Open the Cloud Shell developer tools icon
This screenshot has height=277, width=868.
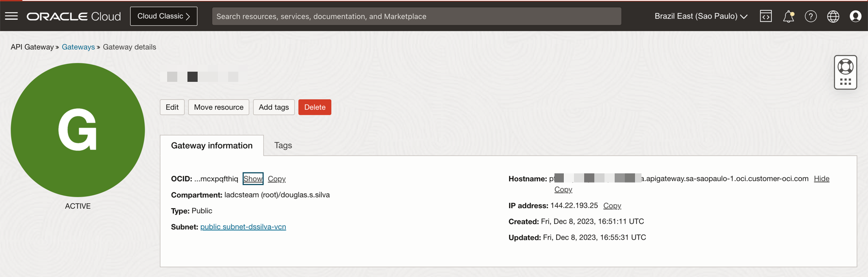[766, 16]
